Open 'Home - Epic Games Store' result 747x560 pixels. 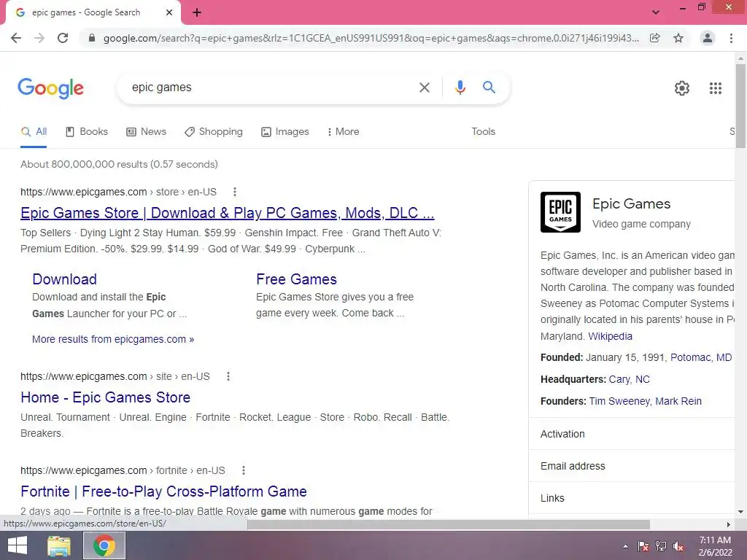click(x=105, y=397)
